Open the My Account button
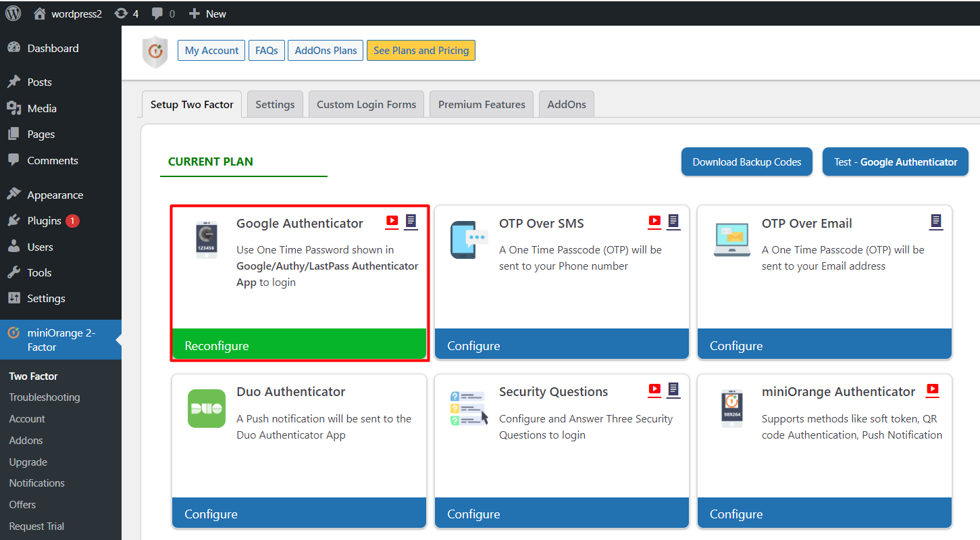 (x=211, y=51)
